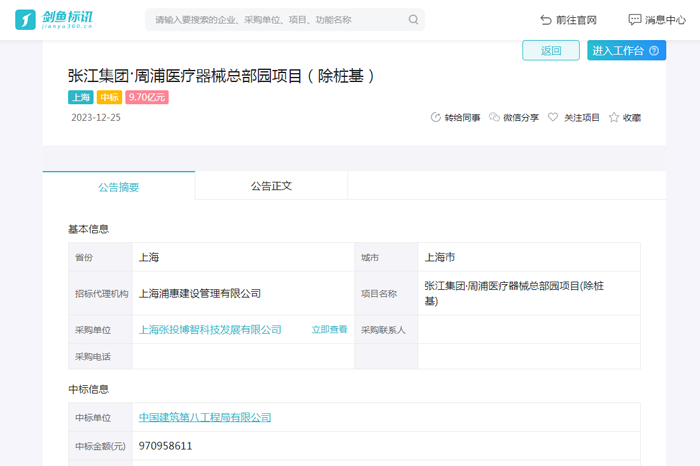This screenshot has height=466, width=700.
Task: Open 消息中心 message icon
Action: coord(634,20)
